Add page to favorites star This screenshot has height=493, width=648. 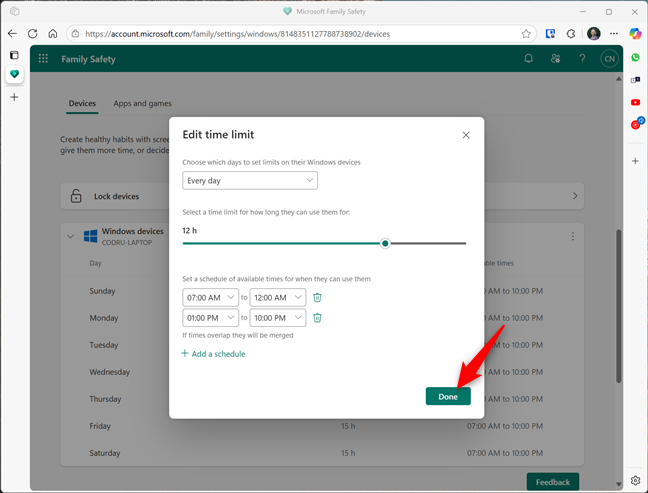pyautogui.click(x=526, y=34)
